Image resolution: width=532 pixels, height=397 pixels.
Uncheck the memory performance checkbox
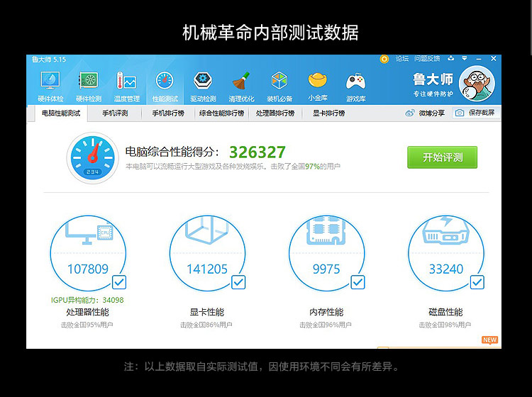coord(358,282)
